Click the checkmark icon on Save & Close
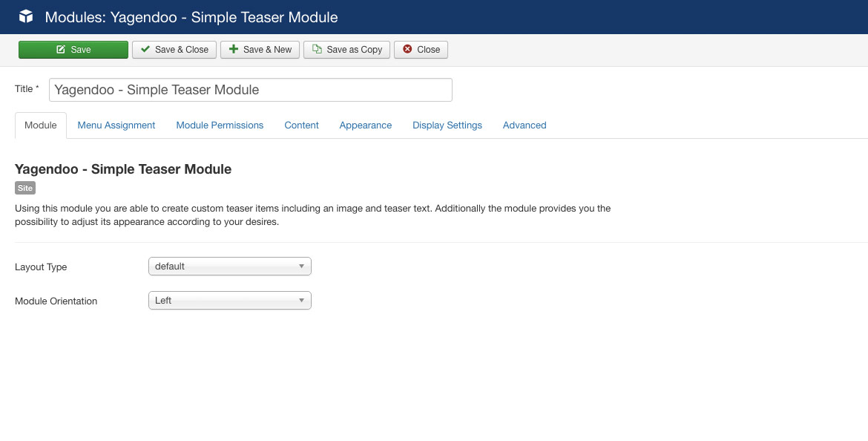The width and height of the screenshot is (868, 441). (x=145, y=50)
